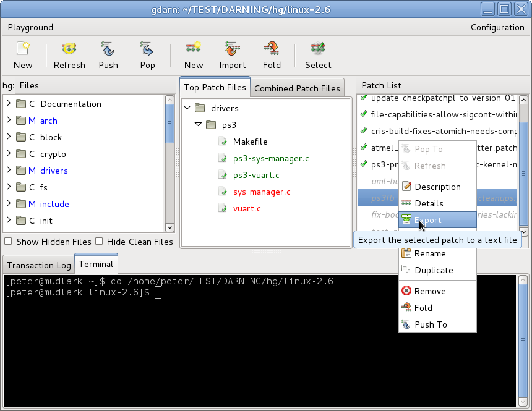Expand the arch directory
This screenshot has width=532, height=411.
click(x=9, y=121)
